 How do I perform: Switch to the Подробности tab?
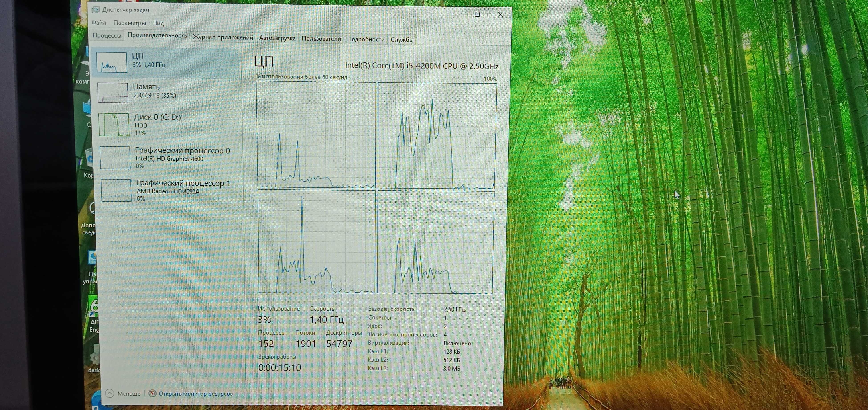click(366, 39)
